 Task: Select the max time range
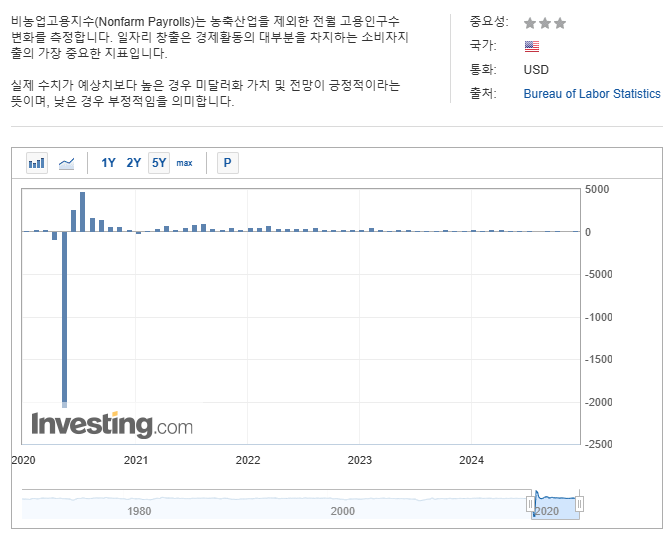tap(184, 163)
